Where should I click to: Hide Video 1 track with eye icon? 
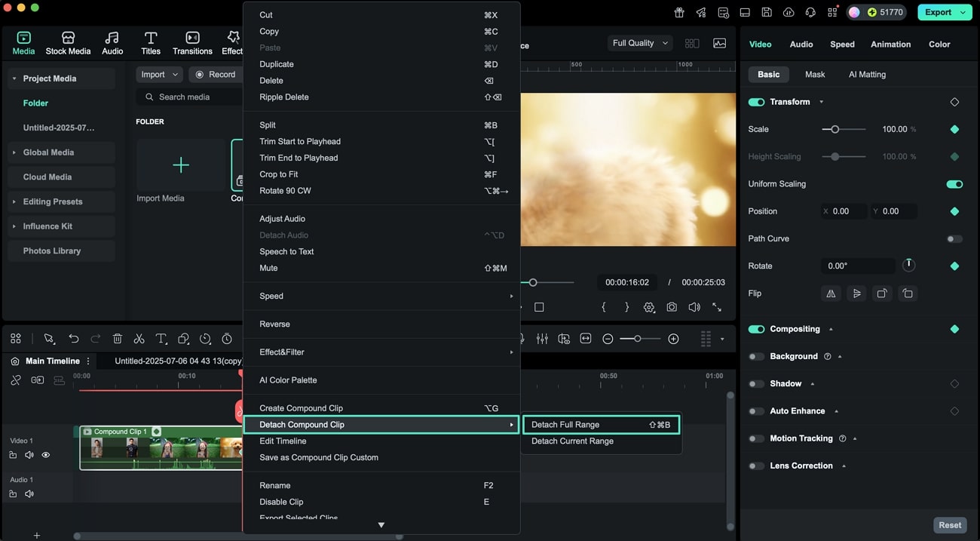click(46, 455)
